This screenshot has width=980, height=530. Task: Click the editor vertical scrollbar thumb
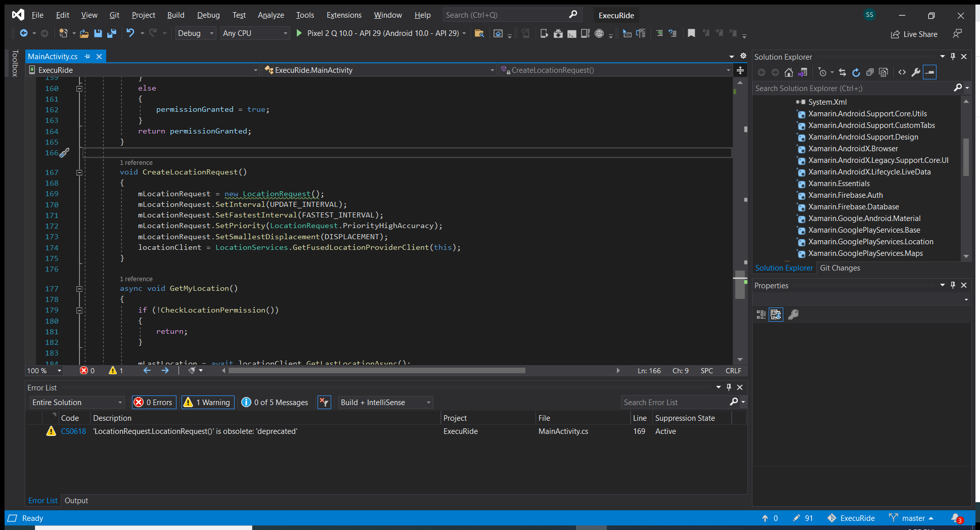pos(740,285)
